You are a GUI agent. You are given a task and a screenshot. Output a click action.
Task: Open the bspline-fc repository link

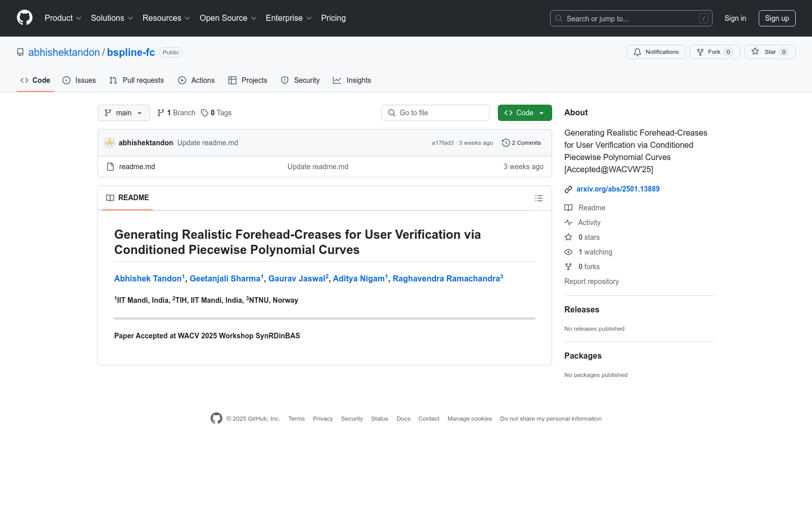[x=131, y=52]
